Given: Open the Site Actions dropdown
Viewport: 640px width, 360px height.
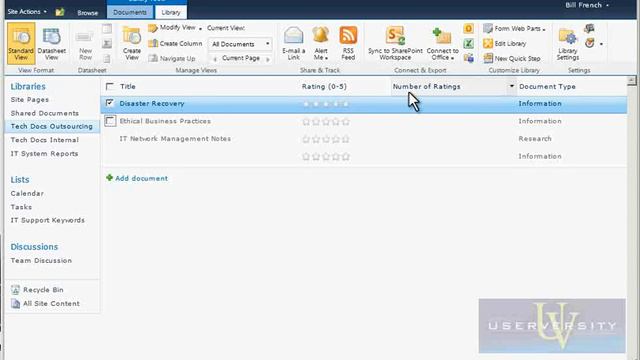Looking at the screenshot, I should tap(27, 11).
